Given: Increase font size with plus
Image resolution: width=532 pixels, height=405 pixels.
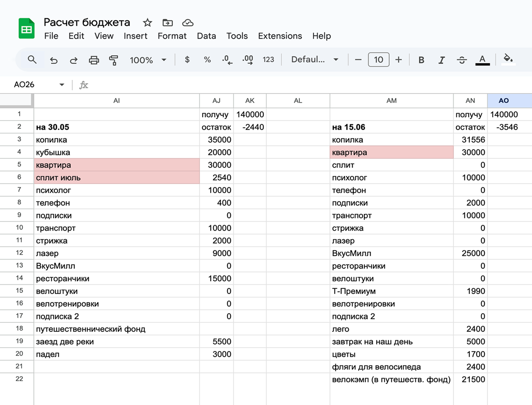Looking at the screenshot, I should (399, 60).
